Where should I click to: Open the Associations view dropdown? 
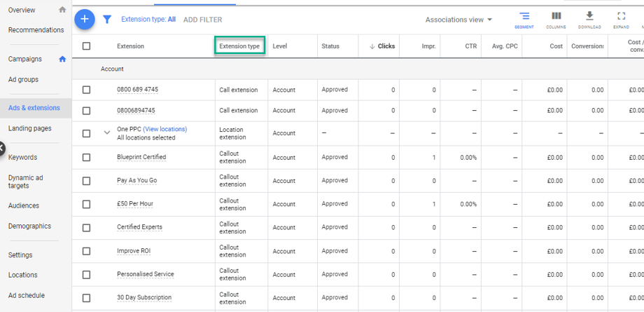tap(458, 20)
